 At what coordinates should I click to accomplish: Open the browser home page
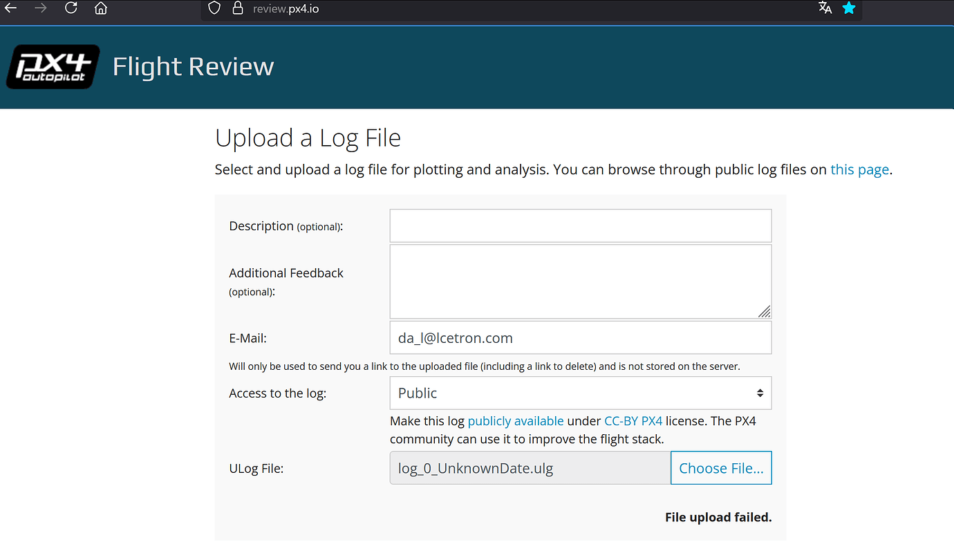(100, 8)
